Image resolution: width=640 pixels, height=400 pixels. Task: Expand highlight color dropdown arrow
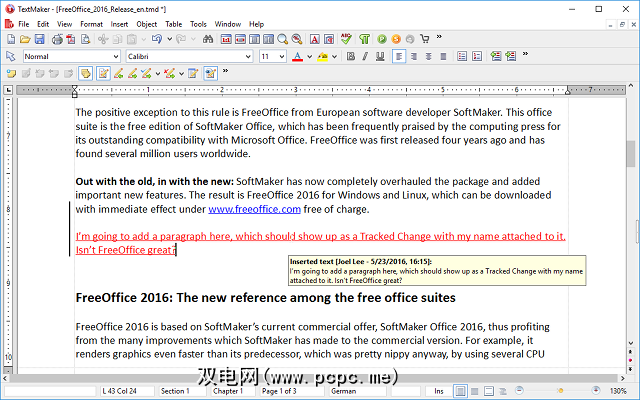click(x=334, y=56)
